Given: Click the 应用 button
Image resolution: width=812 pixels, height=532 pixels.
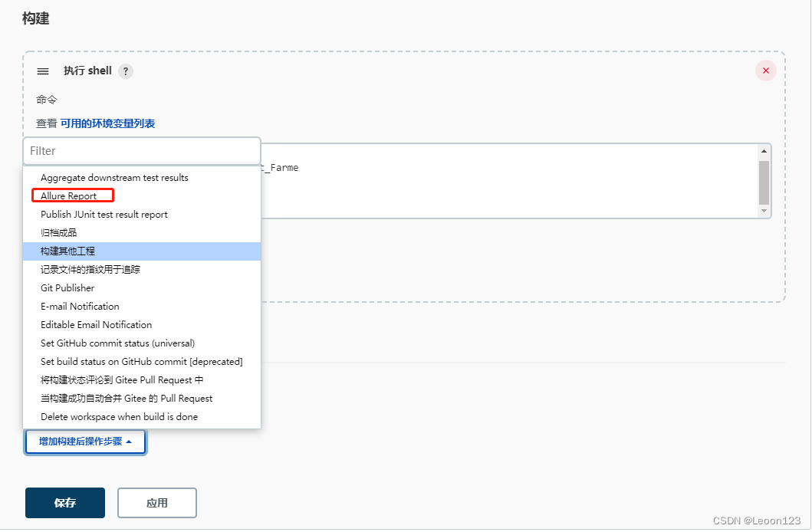Looking at the screenshot, I should [x=157, y=503].
